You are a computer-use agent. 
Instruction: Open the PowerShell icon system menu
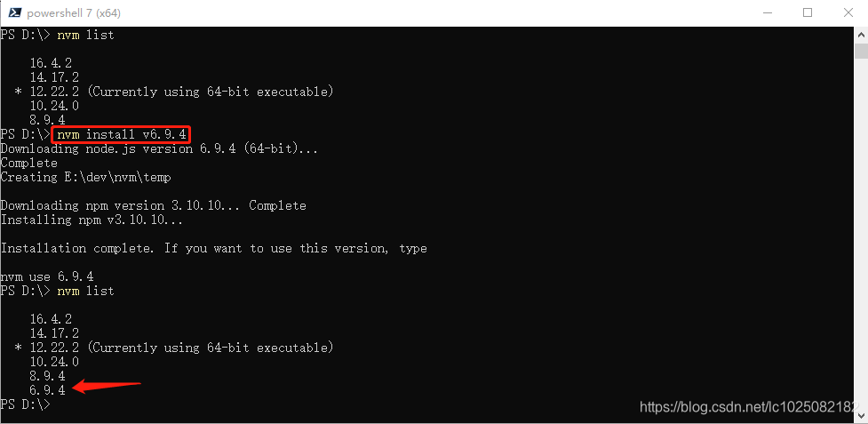tap(14, 12)
